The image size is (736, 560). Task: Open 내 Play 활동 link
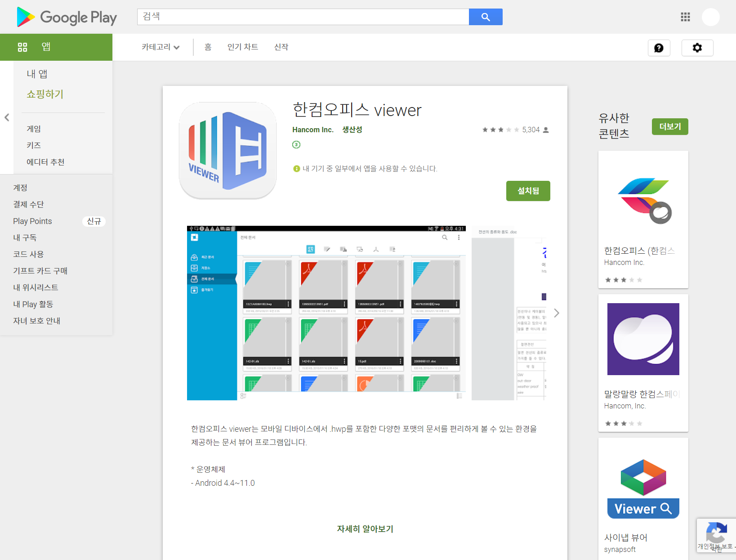click(33, 304)
